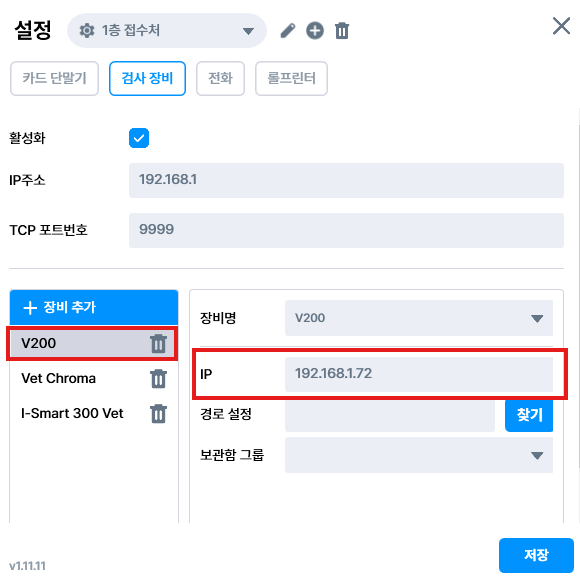Delete the I-Smart 300 Vet entry
The height and width of the screenshot is (584, 580).
(x=158, y=414)
